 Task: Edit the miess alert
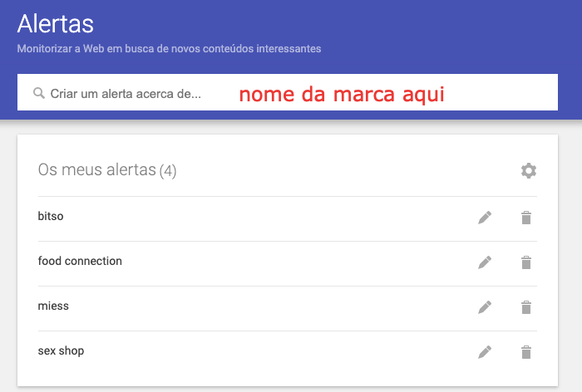pyautogui.click(x=485, y=307)
